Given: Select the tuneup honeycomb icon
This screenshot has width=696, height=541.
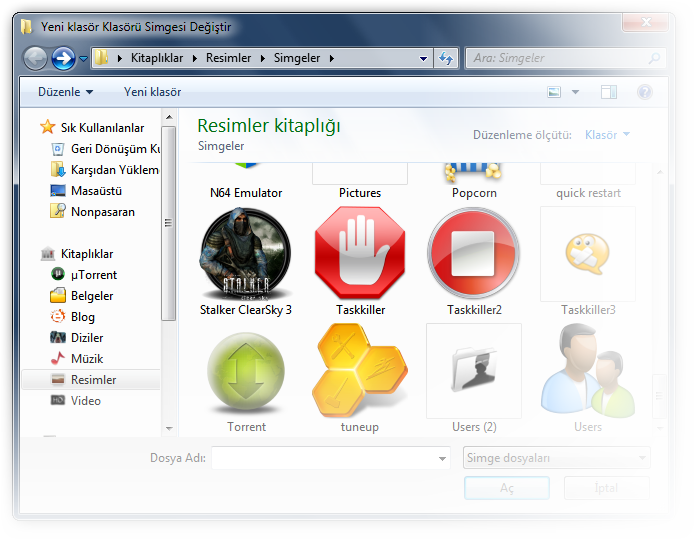Looking at the screenshot, I should (x=360, y=371).
